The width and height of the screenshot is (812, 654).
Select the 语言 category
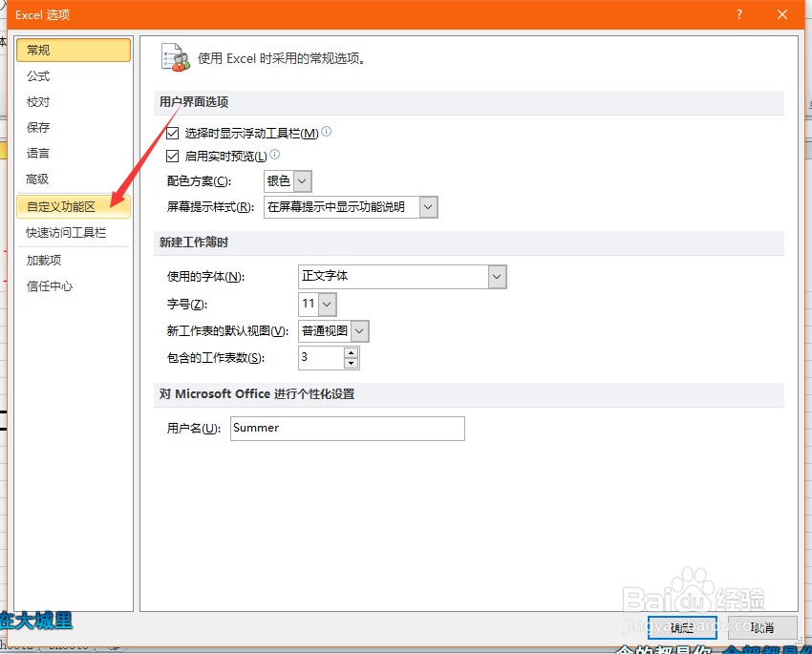pyautogui.click(x=74, y=153)
